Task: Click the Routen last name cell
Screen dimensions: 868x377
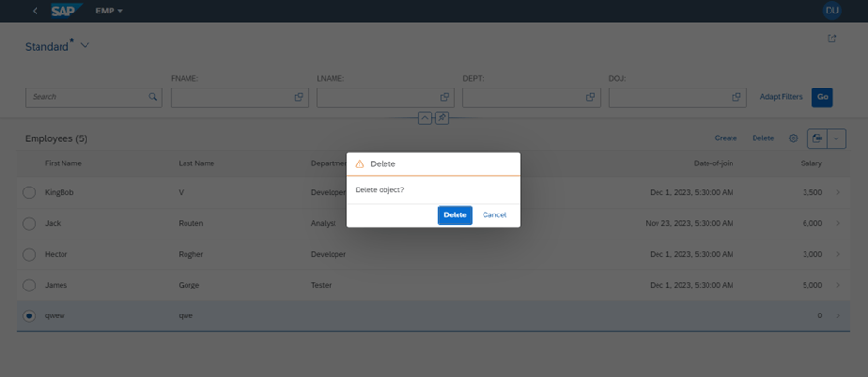Action: tap(190, 224)
